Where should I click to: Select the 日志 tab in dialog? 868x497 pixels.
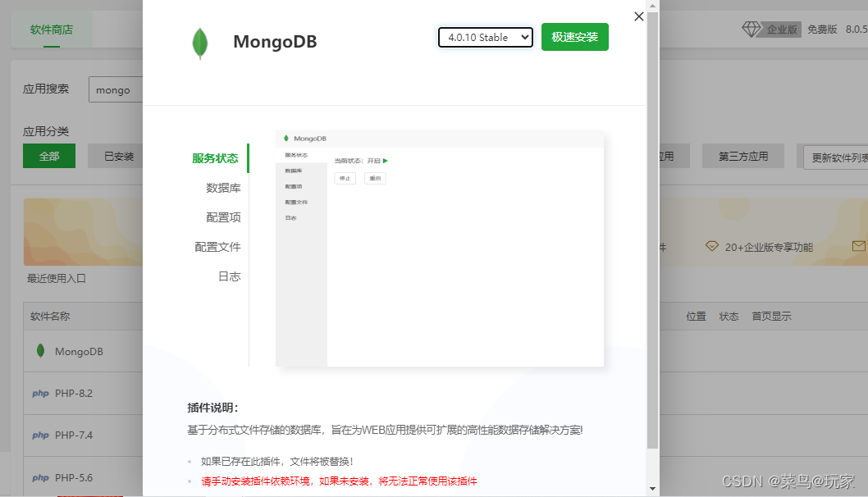[x=229, y=276]
